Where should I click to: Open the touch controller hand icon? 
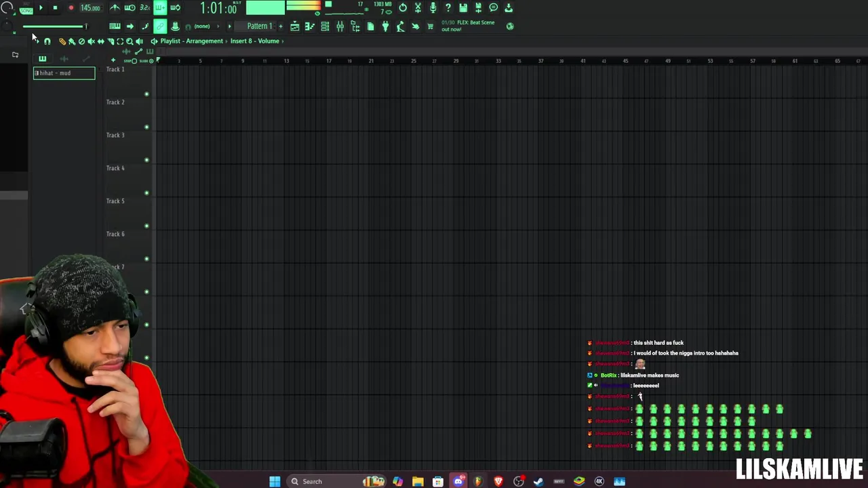pos(415,26)
